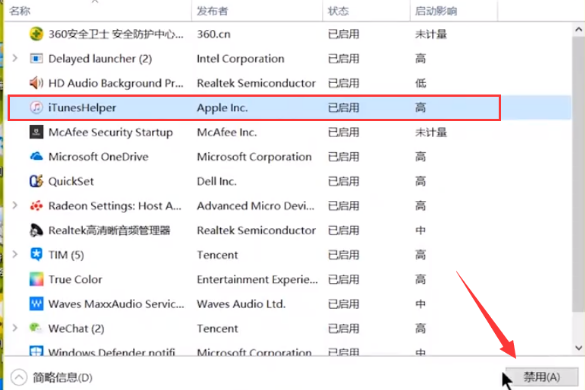Click publisher cell Entertainment Experie...
The image size is (585, 390).
[257, 280]
